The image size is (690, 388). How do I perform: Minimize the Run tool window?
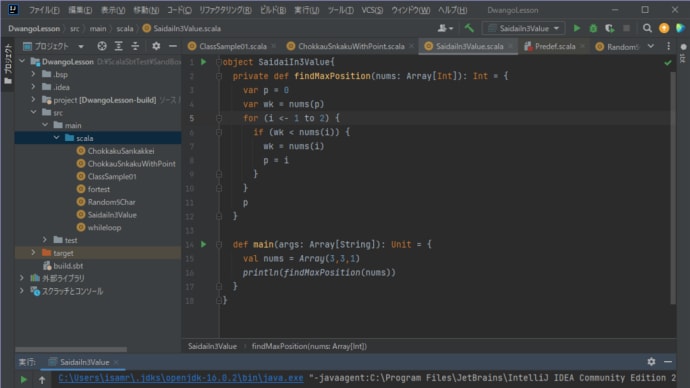[x=668, y=362]
